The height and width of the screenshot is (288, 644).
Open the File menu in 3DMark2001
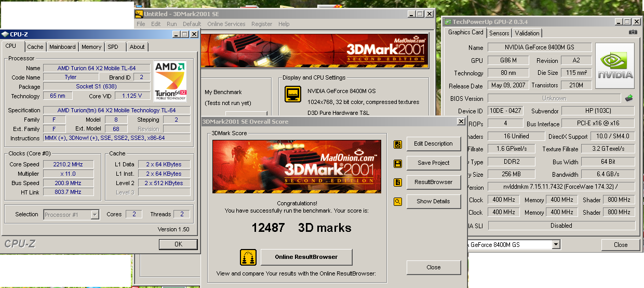141,24
